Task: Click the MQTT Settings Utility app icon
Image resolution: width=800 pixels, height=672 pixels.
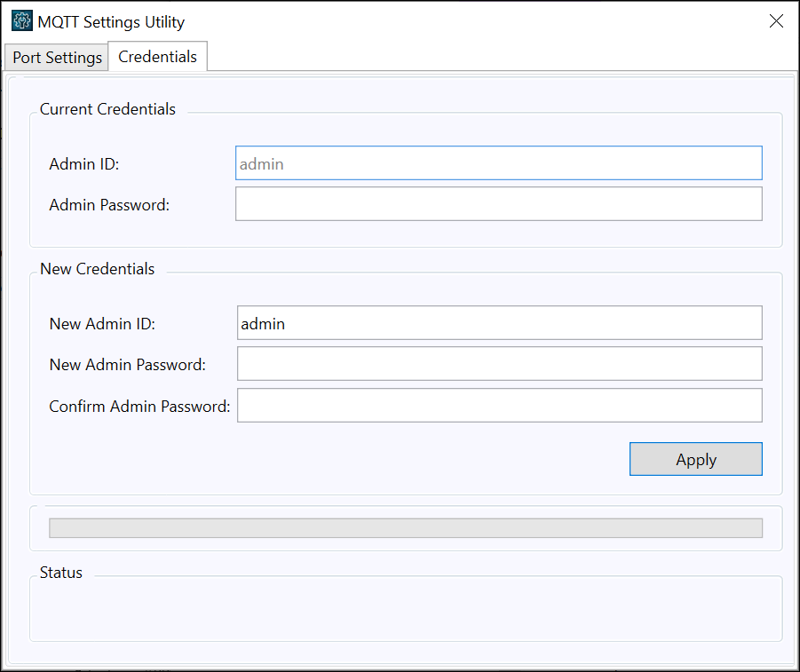Action: pyautogui.click(x=21, y=21)
